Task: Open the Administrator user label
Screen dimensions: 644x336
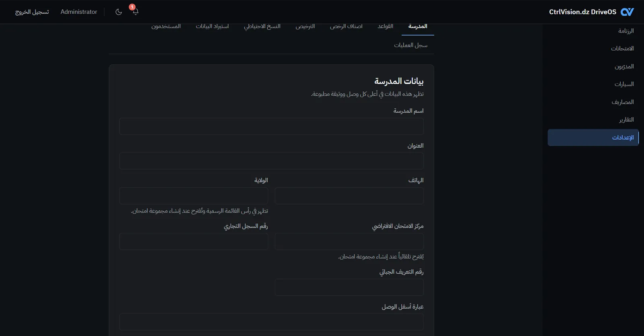Action: [x=79, y=12]
